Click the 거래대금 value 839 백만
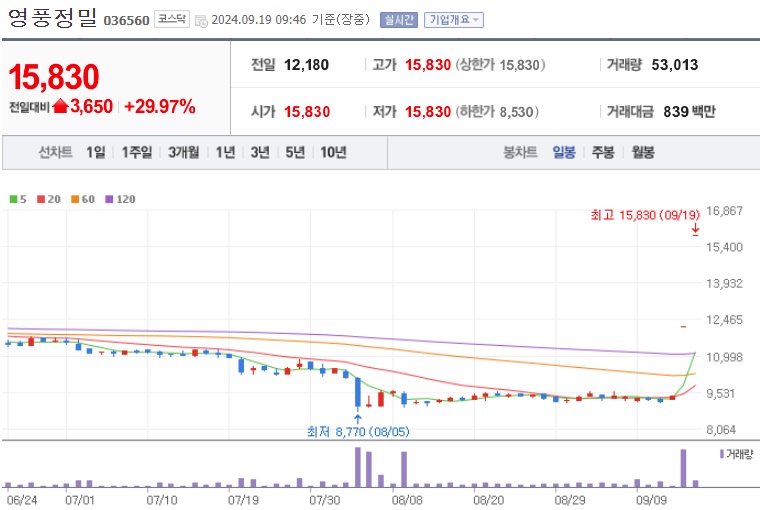The image size is (760, 510). (x=689, y=112)
